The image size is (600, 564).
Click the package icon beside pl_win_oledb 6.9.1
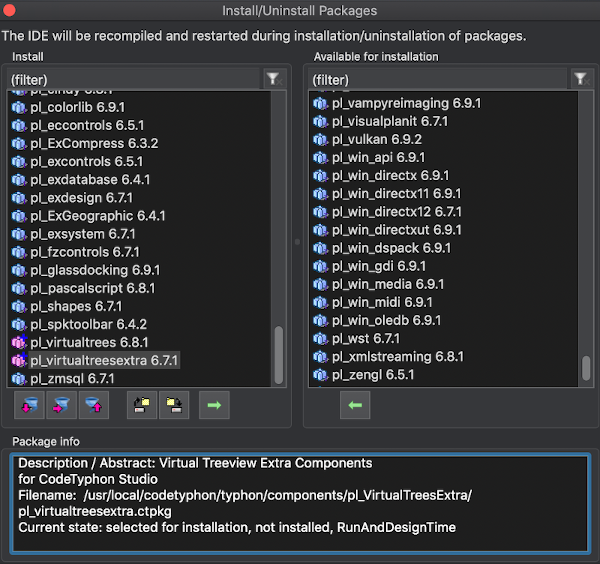click(x=320, y=321)
